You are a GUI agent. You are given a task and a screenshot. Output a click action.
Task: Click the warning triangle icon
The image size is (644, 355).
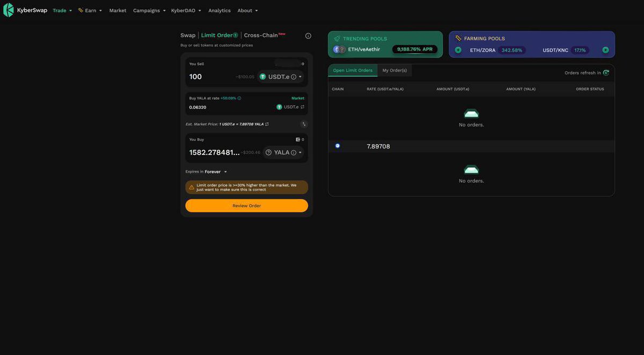coord(192,187)
